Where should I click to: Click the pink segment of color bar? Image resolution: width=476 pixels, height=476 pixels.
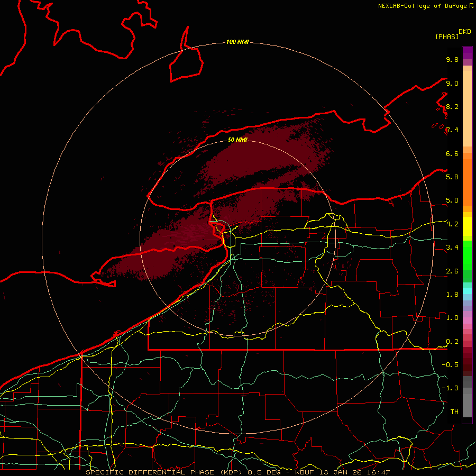coord(467,321)
